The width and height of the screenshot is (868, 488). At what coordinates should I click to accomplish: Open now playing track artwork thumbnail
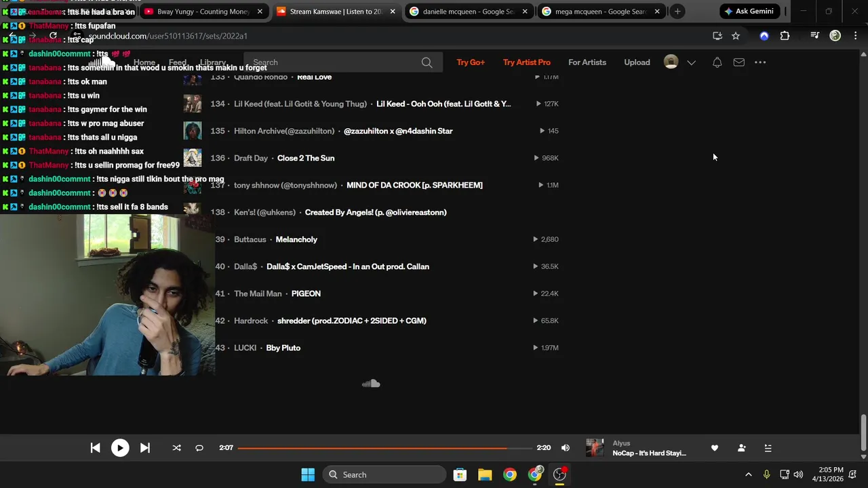click(x=595, y=448)
